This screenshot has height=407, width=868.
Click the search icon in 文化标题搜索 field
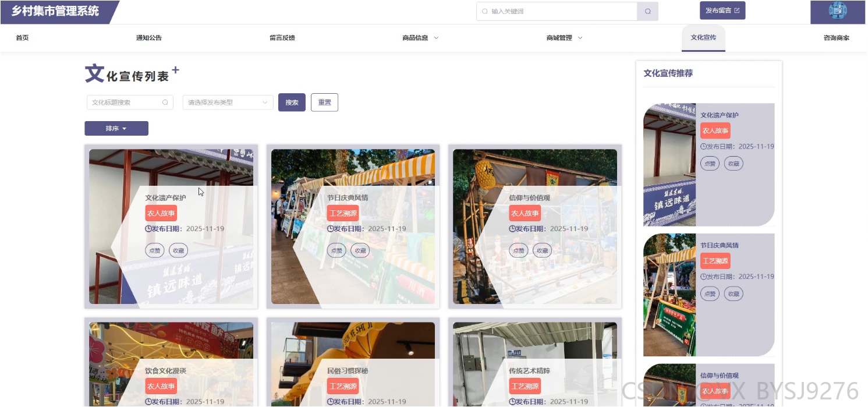[x=165, y=102]
